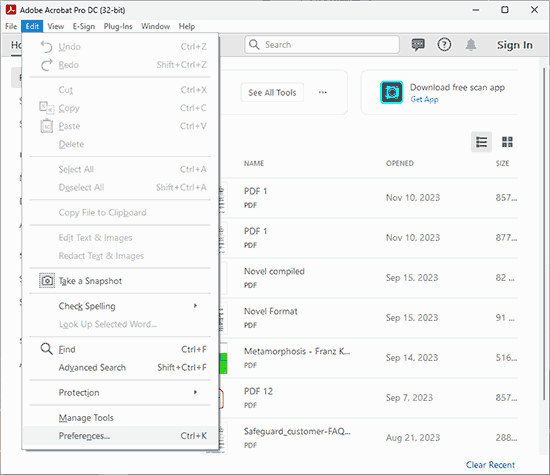Viewport: 550px width, 475px height.
Task: Open the Help menu
Action: 187,26
